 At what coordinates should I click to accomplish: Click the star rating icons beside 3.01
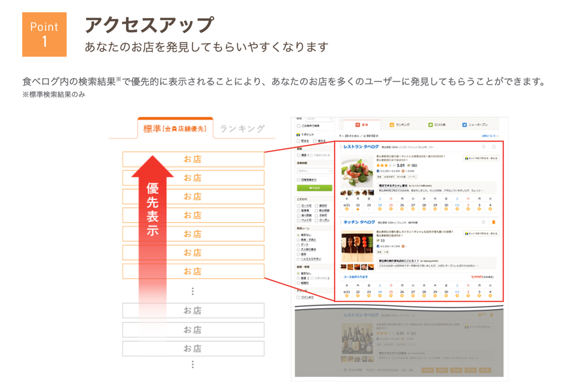(x=386, y=166)
